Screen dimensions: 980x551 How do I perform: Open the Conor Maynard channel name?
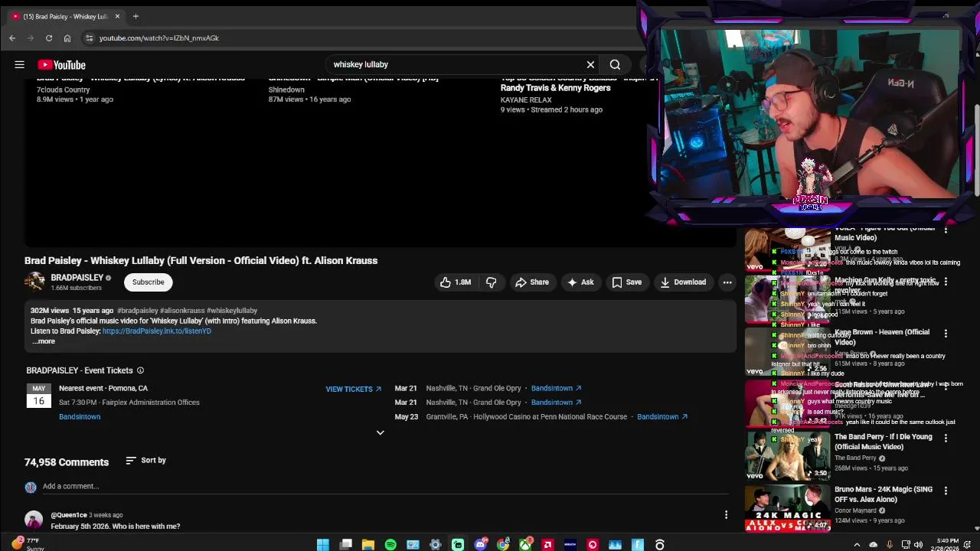(856, 510)
